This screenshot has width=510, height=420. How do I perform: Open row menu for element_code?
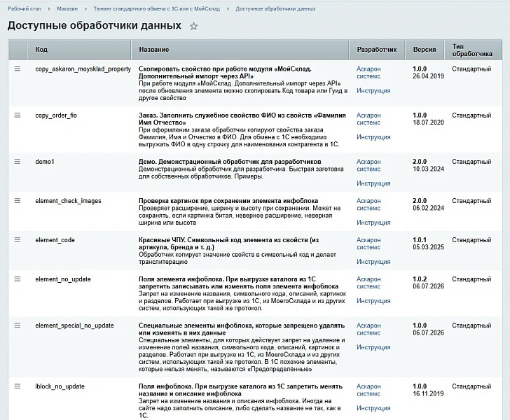point(18,239)
